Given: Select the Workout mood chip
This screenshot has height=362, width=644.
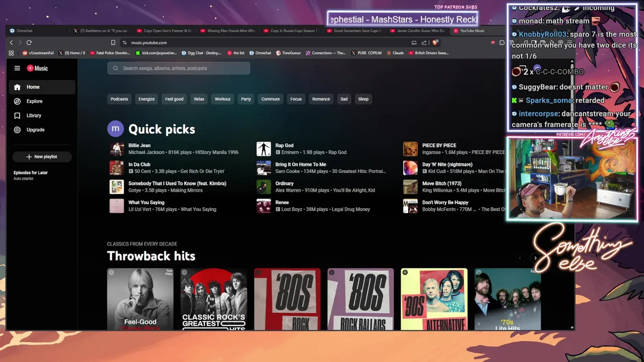Looking at the screenshot, I should click(222, 99).
